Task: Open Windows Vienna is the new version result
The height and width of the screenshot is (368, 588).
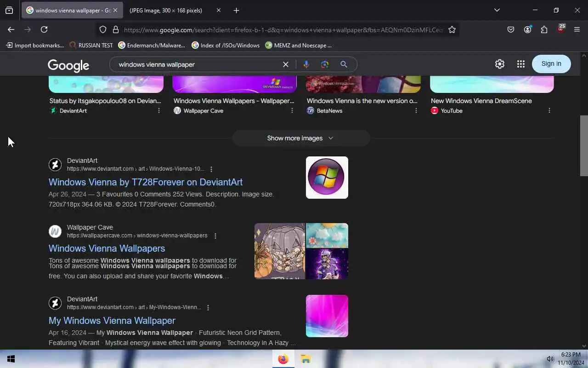Action: click(362, 101)
